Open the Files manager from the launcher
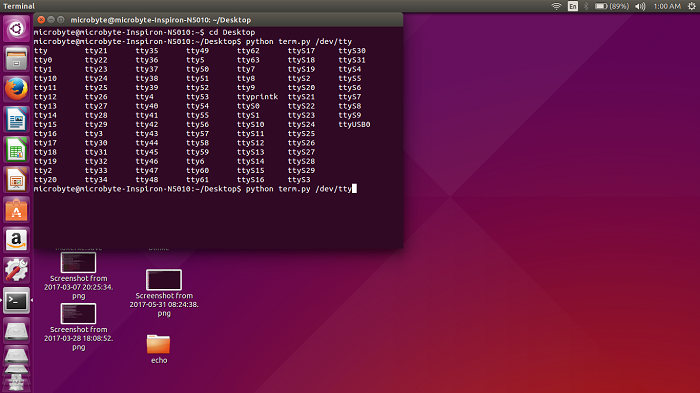Screen dimensions: 700x393 pos(17,59)
